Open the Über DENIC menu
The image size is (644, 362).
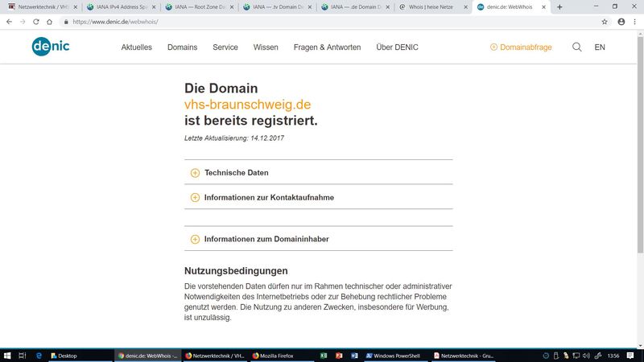click(397, 47)
